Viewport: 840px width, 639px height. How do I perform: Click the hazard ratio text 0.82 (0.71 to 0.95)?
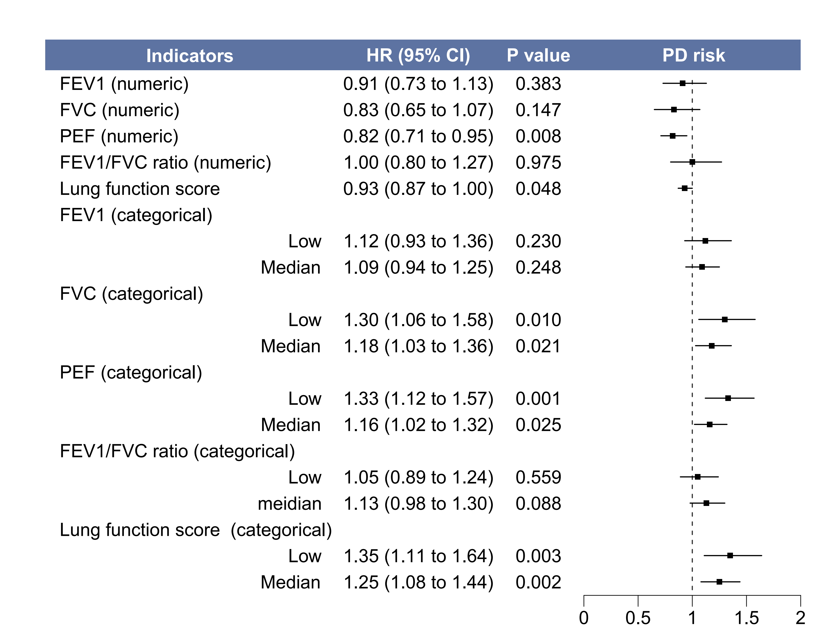[418, 136]
